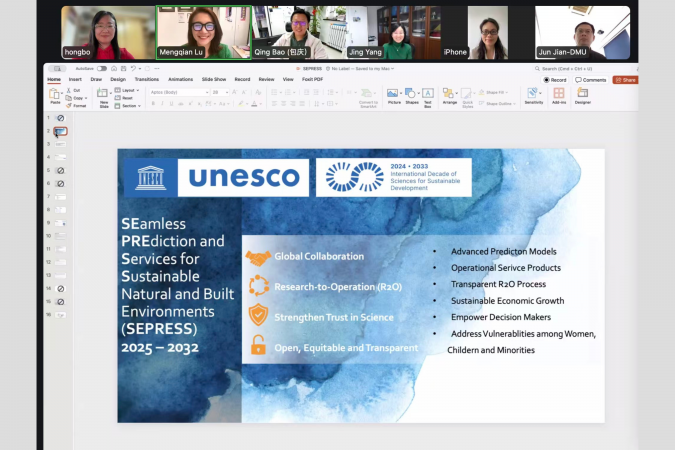Click the Search field in the title bar
Image resolution: width=675 pixels, height=450 pixels.
[x=585, y=68]
